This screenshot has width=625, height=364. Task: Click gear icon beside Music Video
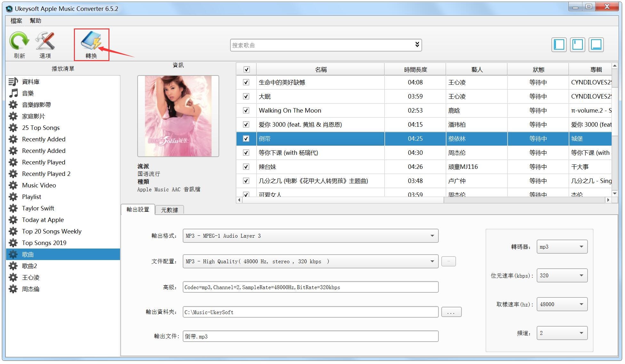point(13,185)
